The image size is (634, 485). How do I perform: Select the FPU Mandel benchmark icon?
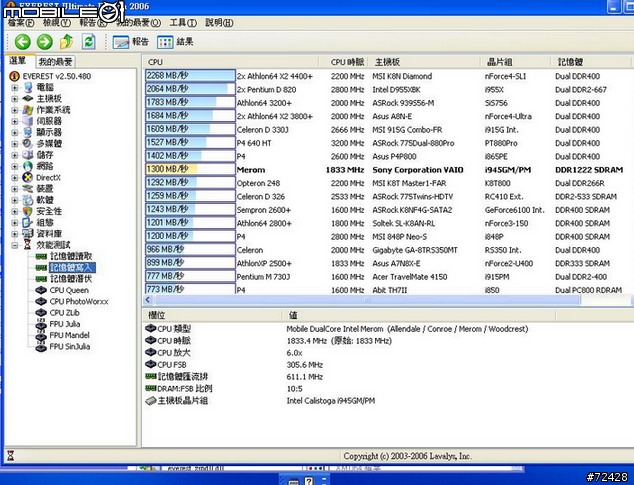point(41,335)
